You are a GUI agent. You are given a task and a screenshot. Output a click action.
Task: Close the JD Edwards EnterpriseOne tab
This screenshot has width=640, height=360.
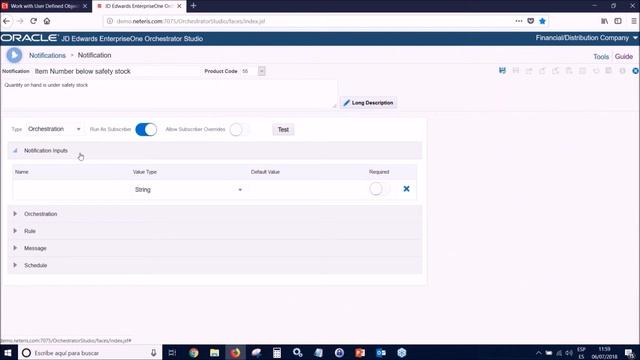(x=179, y=6)
